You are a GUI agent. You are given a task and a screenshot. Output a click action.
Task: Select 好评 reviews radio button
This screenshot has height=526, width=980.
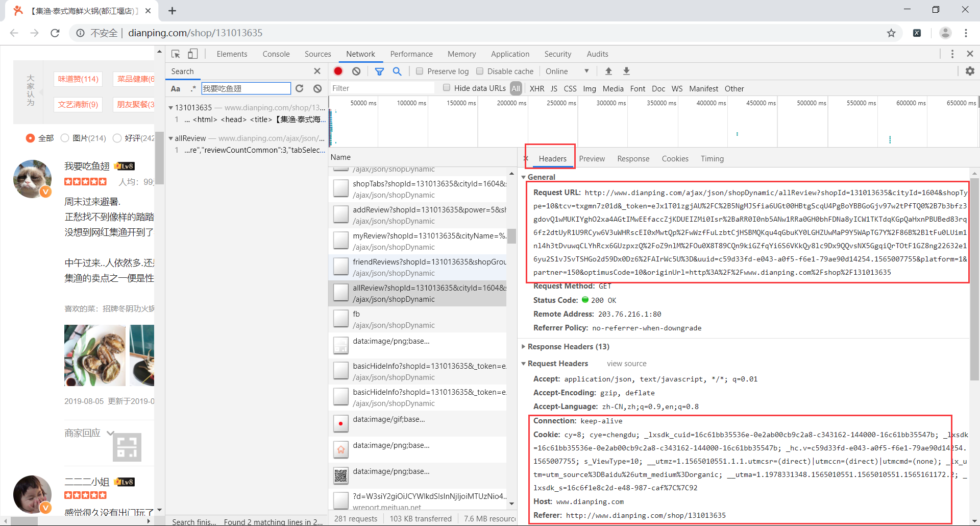click(x=117, y=138)
